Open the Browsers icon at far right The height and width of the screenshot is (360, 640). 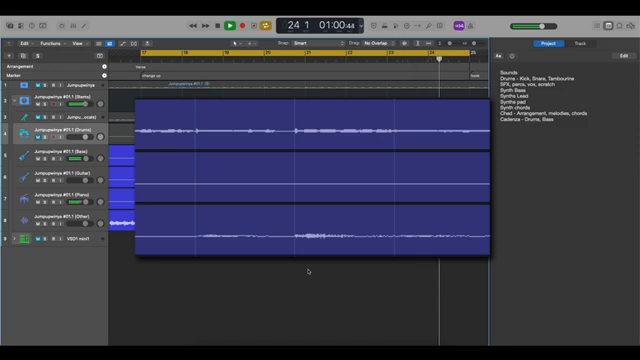coord(631,26)
